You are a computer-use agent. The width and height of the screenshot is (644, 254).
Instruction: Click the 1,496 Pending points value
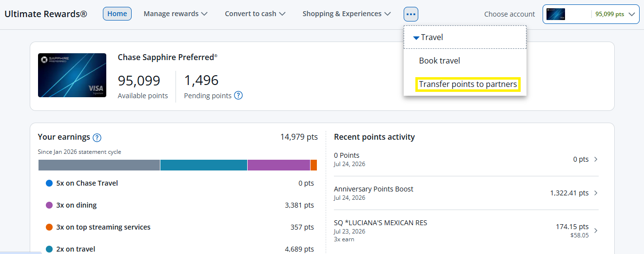coord(201,80)
